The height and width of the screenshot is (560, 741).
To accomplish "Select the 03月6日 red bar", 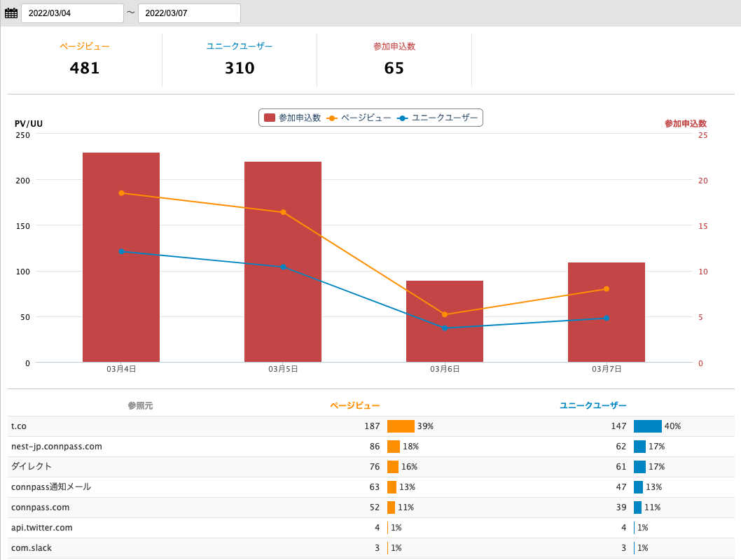I will [x=445, y=321].
